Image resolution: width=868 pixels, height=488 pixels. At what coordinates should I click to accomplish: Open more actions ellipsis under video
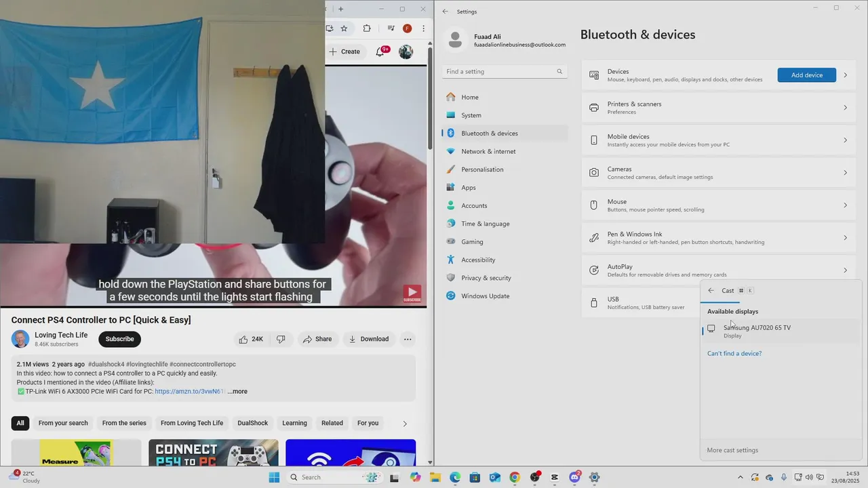tap(408, 339)
